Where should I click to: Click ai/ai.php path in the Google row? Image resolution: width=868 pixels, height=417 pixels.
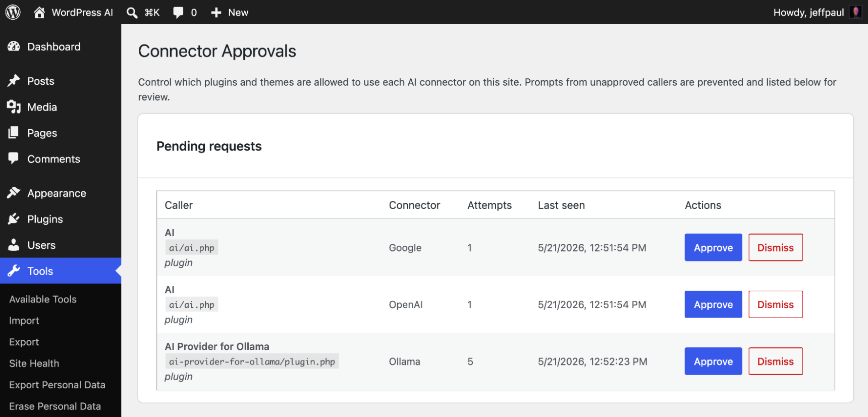192,247
